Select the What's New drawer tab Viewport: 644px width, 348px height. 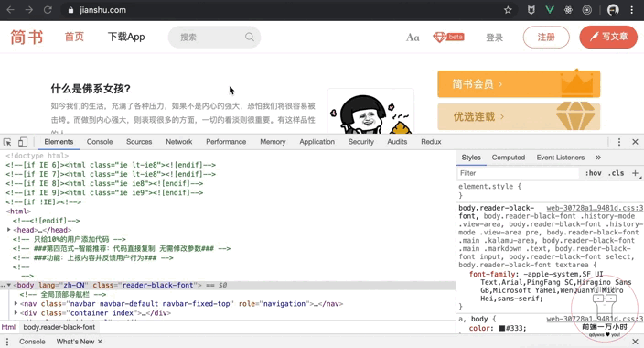[x=75, y=342]
